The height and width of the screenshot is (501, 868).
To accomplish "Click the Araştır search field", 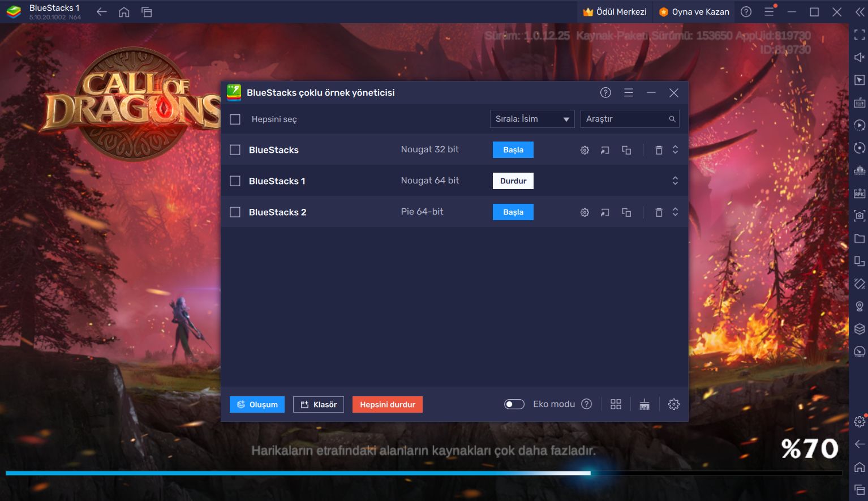I will tap(630, 119).
